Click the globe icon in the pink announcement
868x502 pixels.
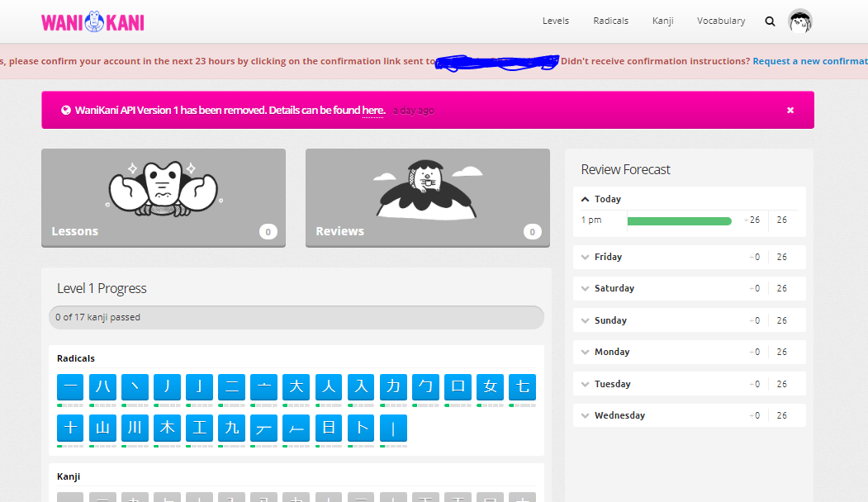pyautogui.click(x=66, y=110)
